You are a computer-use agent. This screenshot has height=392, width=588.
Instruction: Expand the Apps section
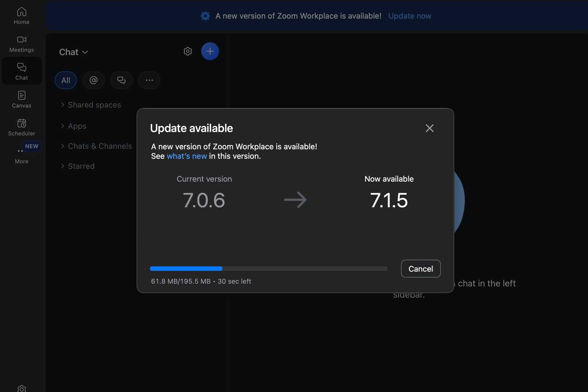coord(73,126)
